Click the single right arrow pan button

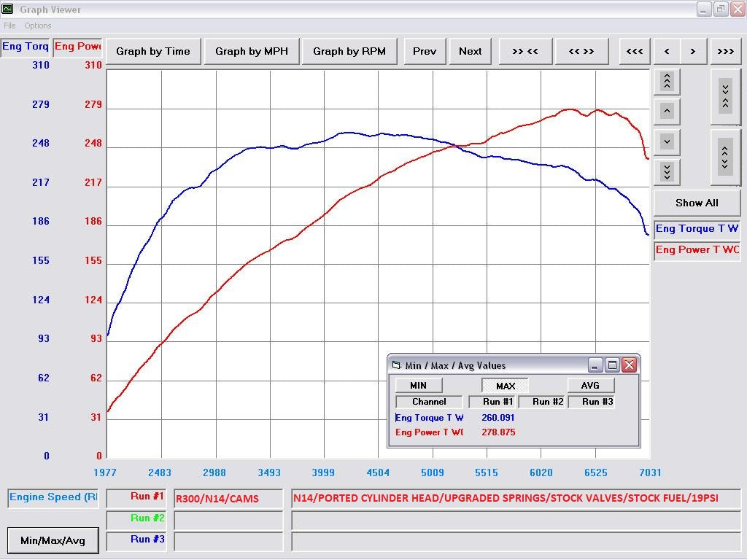click(x=693, y=51)
